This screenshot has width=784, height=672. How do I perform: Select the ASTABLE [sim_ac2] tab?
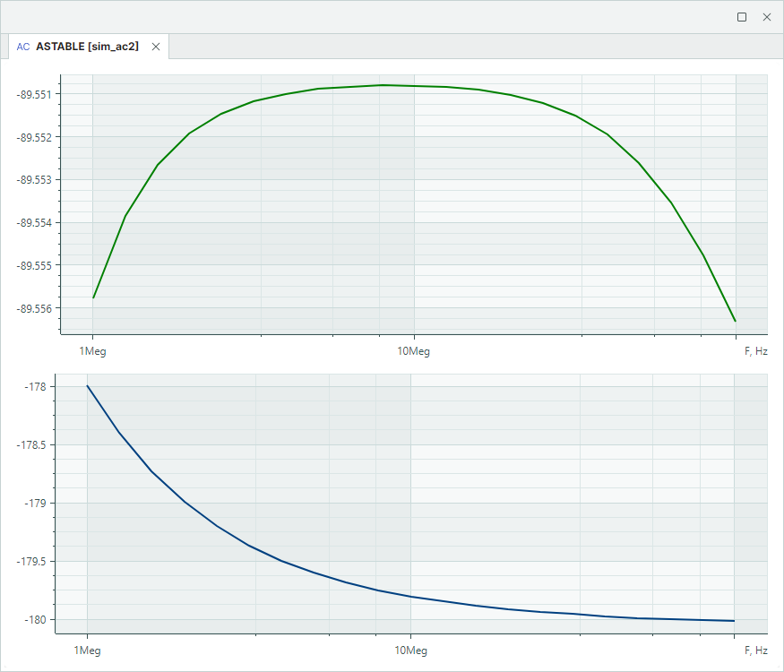(87, 47)
